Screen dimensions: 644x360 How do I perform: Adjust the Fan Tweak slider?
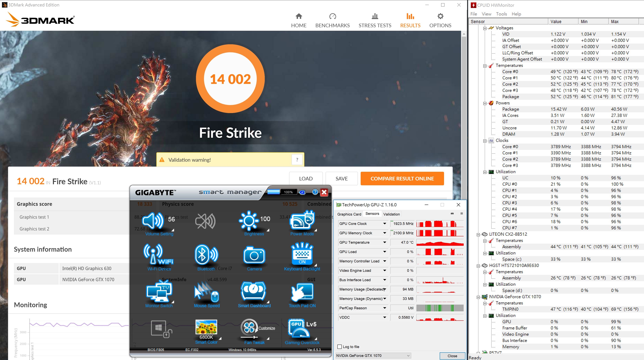255,337
